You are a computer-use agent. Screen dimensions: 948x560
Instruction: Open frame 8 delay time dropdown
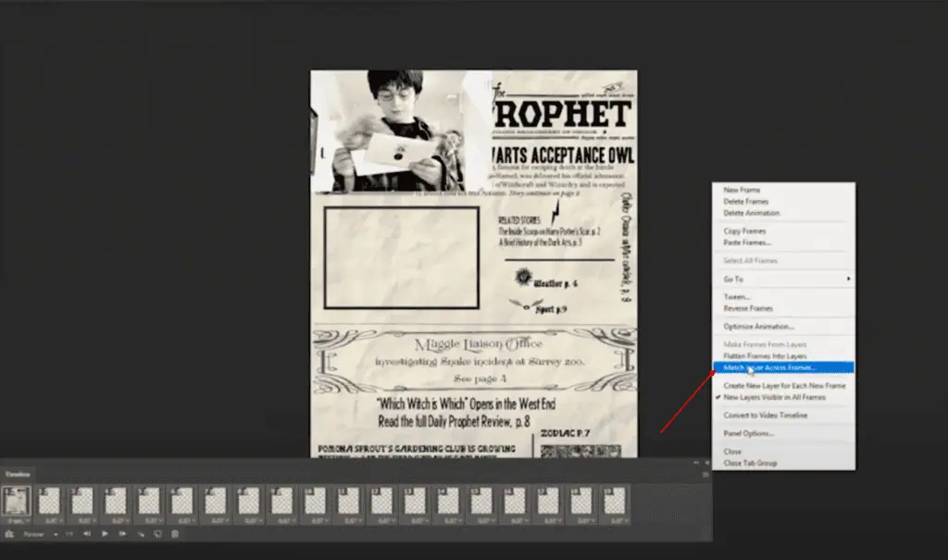(253, 521)
